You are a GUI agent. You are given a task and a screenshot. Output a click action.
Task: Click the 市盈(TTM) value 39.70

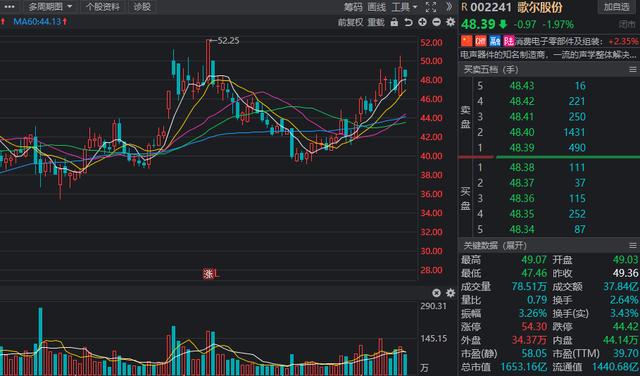[x=625, y=354]
